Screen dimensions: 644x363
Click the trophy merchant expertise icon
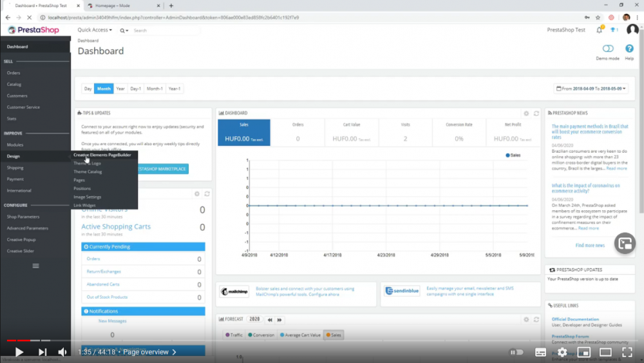click(614, 30)
